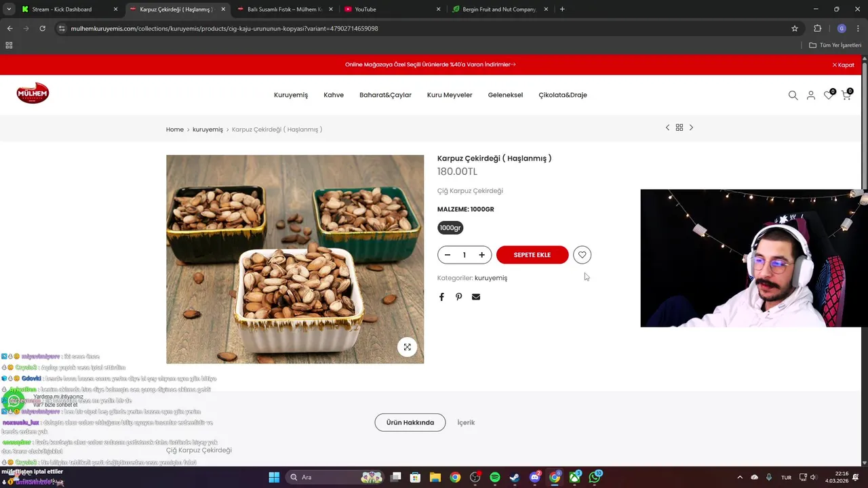
Task: Click SEPETE EKLE add to cart button
Action: [x=532, y=255]
